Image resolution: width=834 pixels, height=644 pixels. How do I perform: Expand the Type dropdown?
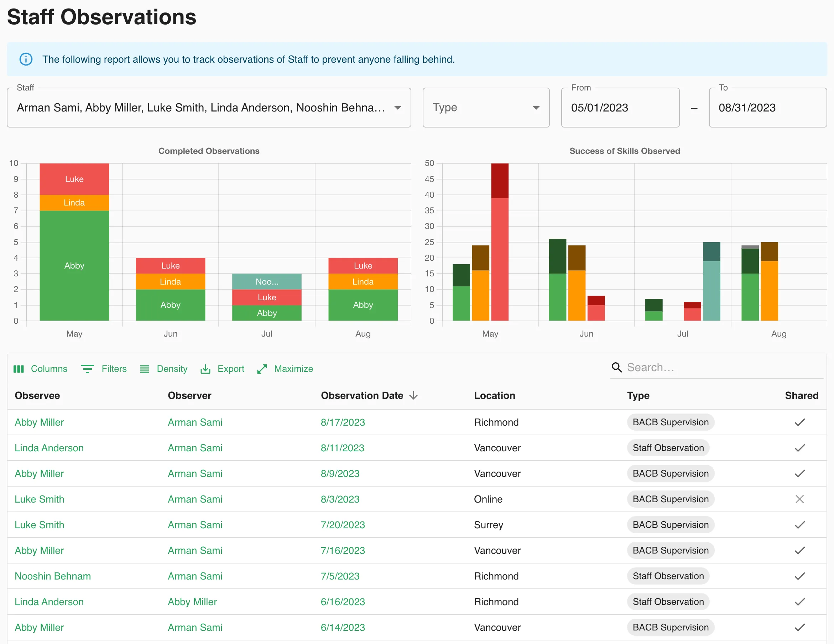pyautogui.click(x=486, y=108)
